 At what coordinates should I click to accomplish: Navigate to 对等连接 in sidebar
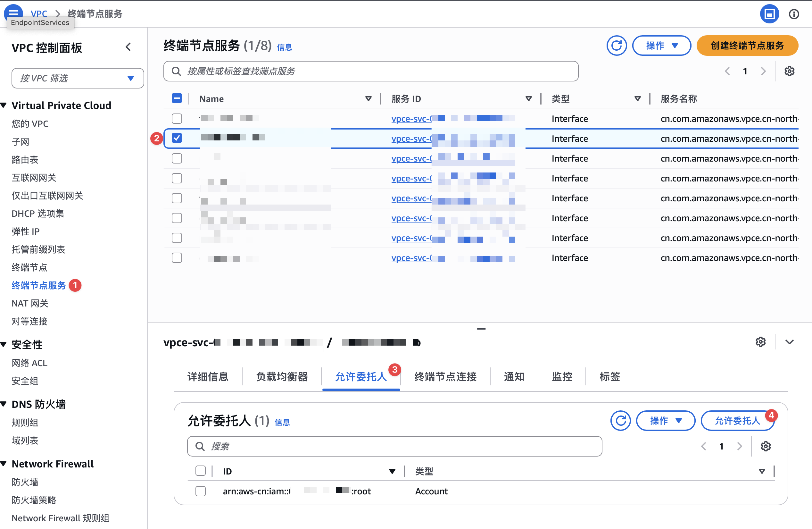click(x=30, y=321)
